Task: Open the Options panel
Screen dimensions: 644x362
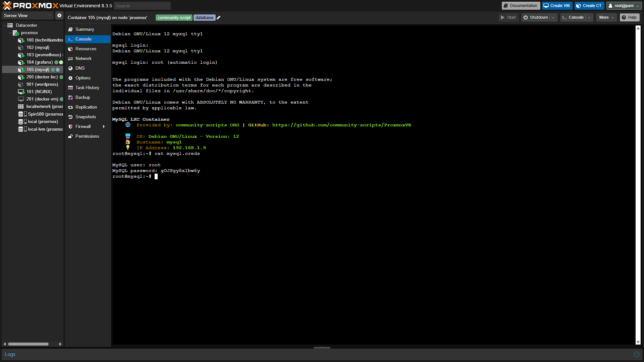Action: (88, 78)
